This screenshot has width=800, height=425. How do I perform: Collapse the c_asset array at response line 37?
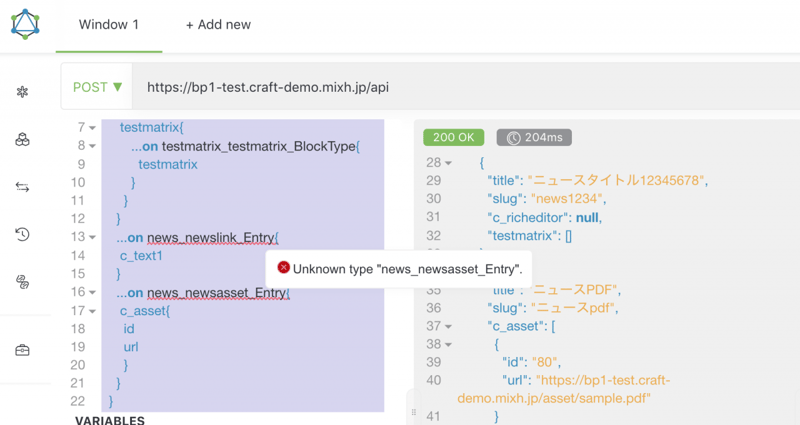point(449,326)
